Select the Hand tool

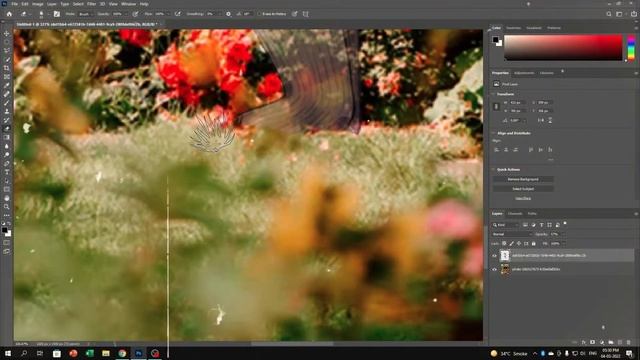click(7, 198)
